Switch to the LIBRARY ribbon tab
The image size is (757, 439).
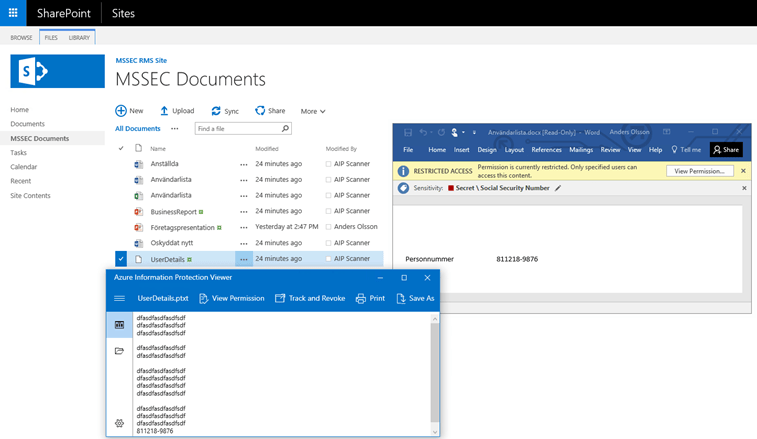click(79, 38)
